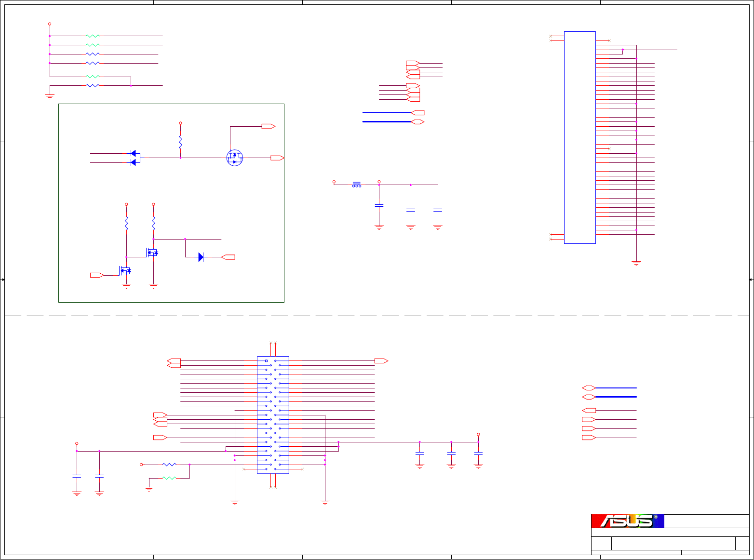Viewport: 754px width, 560px height.
Task: Select the circled MOSFET transistor symbol
Action: click(235, 158)
